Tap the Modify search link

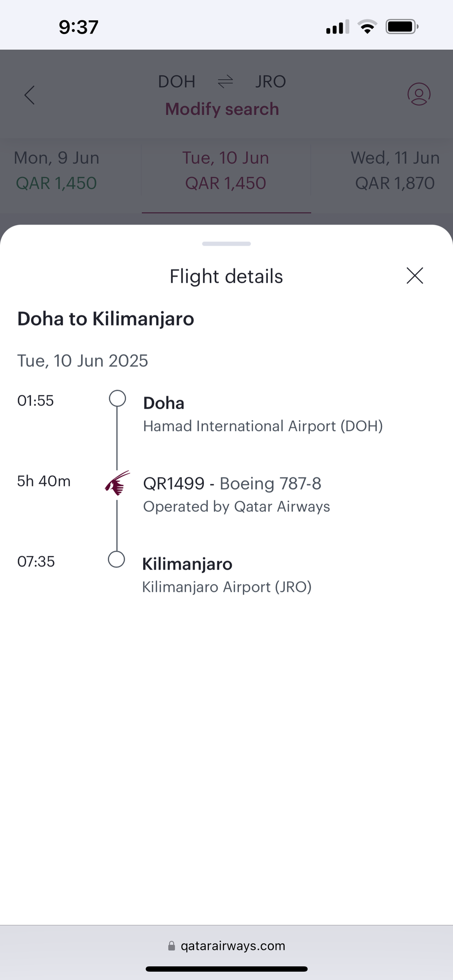tap(222, 109)
